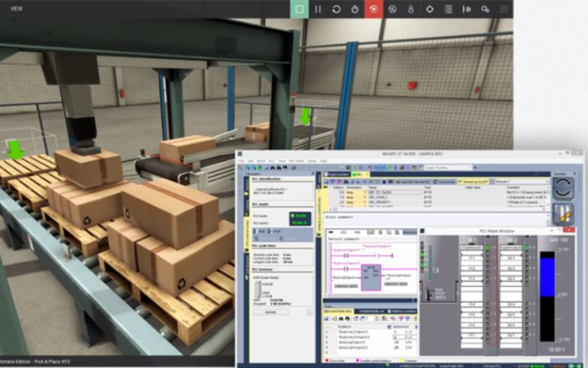Viewport: 588px width, 368px height.
Task: Select the red highlighted orbit camera icon
Action: [373, 9]
